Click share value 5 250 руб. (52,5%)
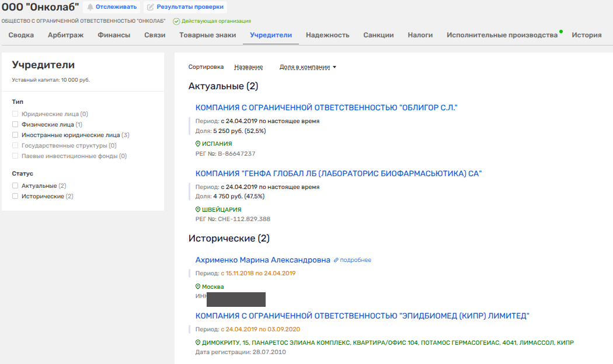The image size is (613, 364). click(239, 131)
